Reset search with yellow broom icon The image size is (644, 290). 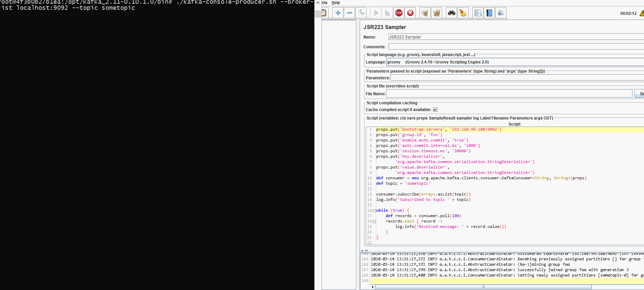(463, 13)
